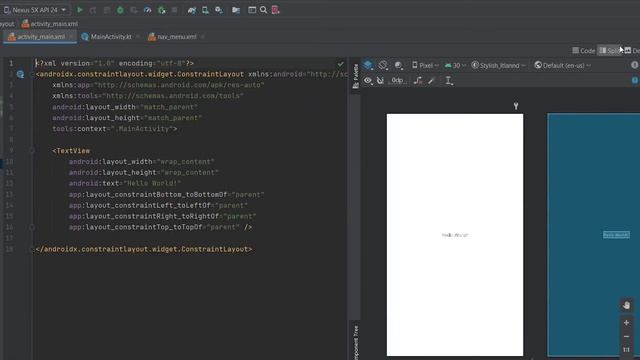The width and height of the screenshot is (640, 360).
Task: Open the guidelines helper icon
Action: click(449, 80)
